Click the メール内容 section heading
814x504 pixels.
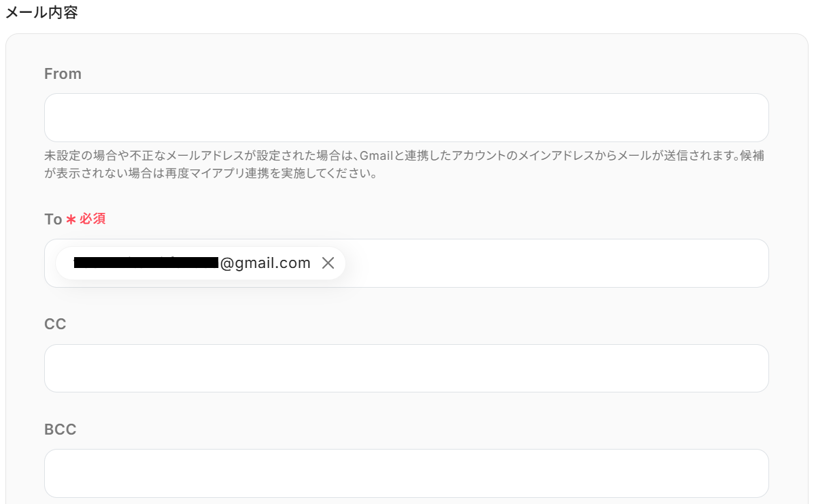pos(41,12)
